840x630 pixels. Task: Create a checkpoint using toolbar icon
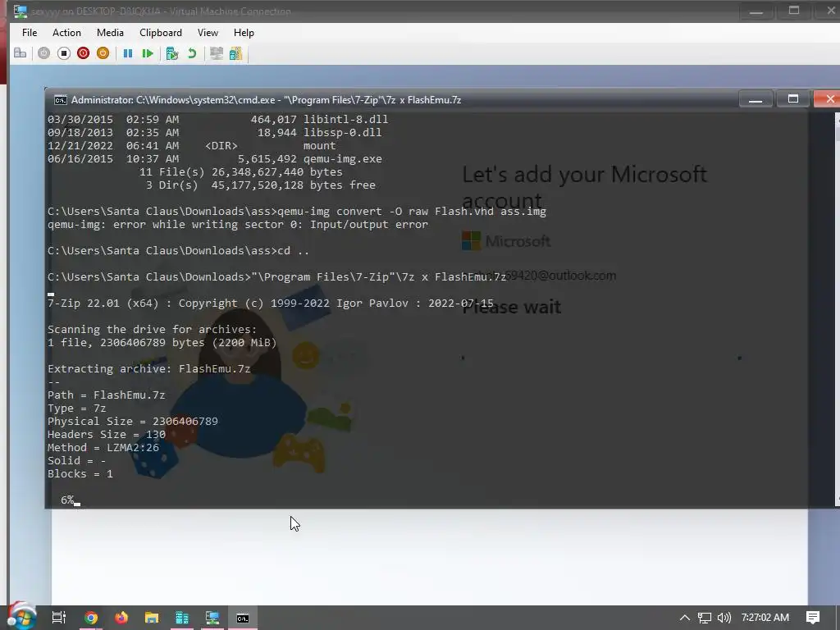[x=172, y=53]
